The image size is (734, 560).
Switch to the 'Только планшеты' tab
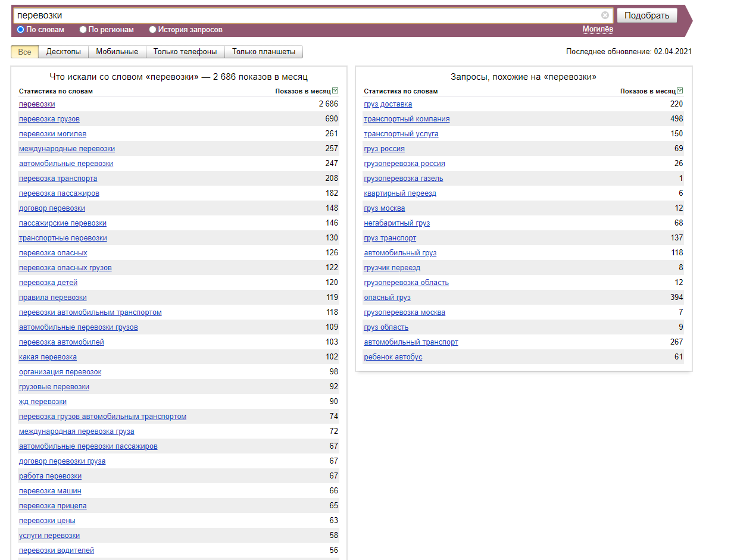(264, 52)
